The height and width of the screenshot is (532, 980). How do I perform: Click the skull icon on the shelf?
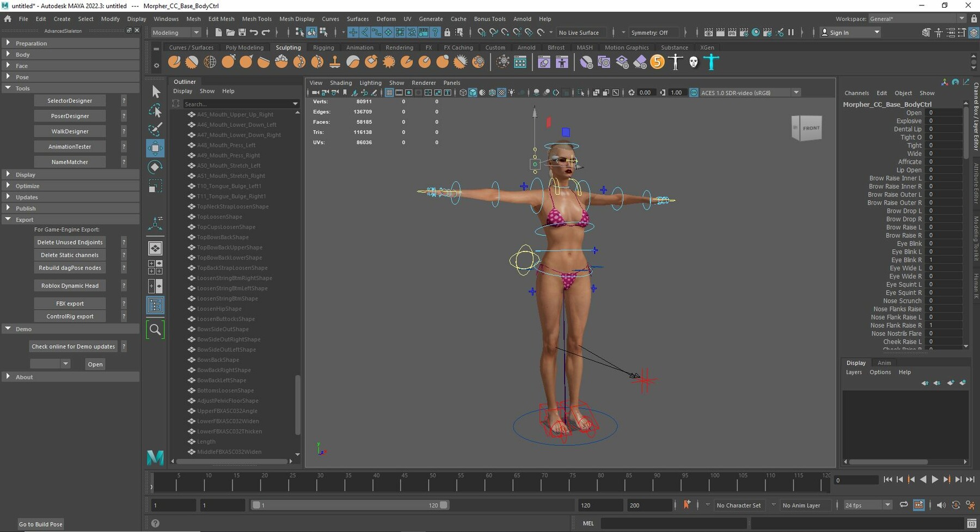(693, 62)
